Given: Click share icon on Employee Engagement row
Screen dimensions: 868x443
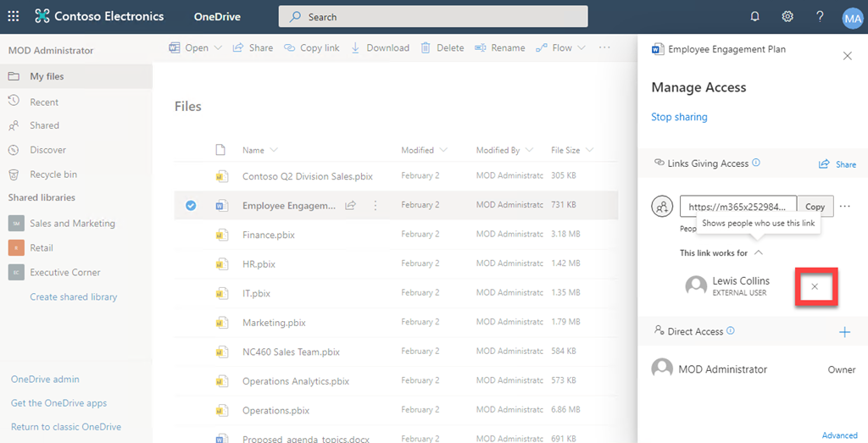Looking at the screenshot, I should click(350, 205).
